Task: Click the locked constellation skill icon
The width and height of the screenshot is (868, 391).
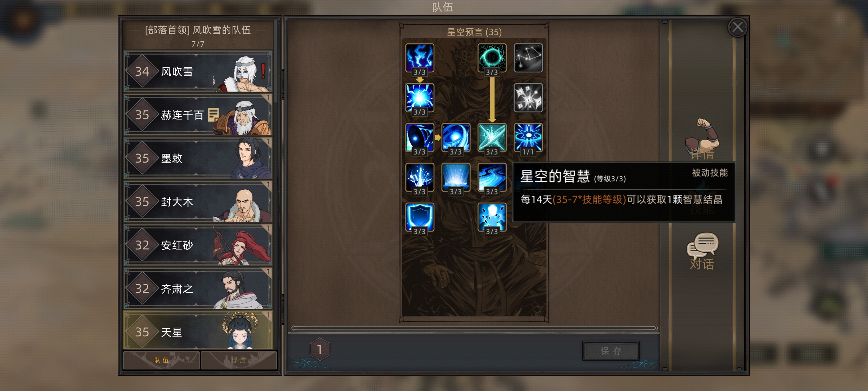Action: click(528, 58)
